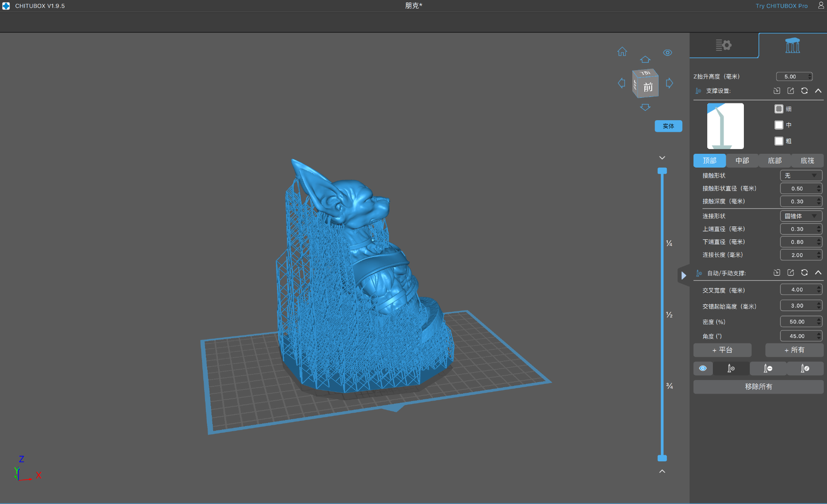Export support settings (支撑设置) config icon
This screenshot has height=504, width=827.
[x=790, y=91]
